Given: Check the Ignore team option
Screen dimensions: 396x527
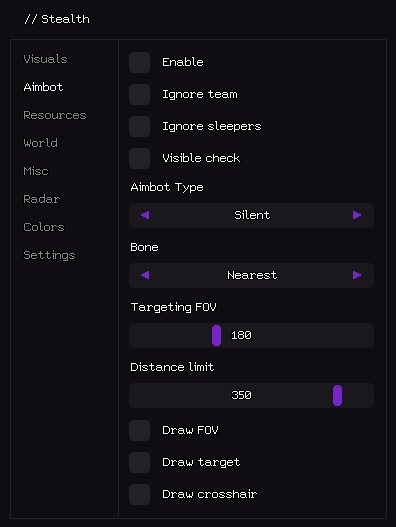Looking at the screenshot, I should click(x=140, y=94).
